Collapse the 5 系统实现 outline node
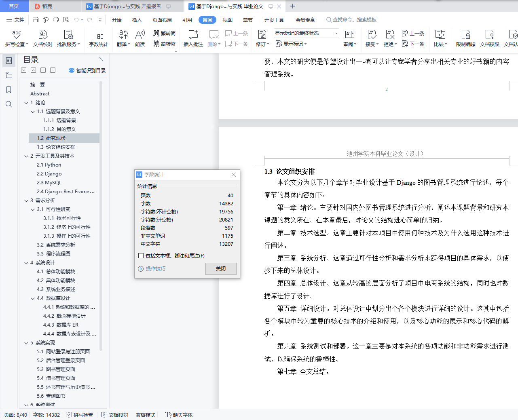This screenshot has height=420, width=518. point(26,343)
